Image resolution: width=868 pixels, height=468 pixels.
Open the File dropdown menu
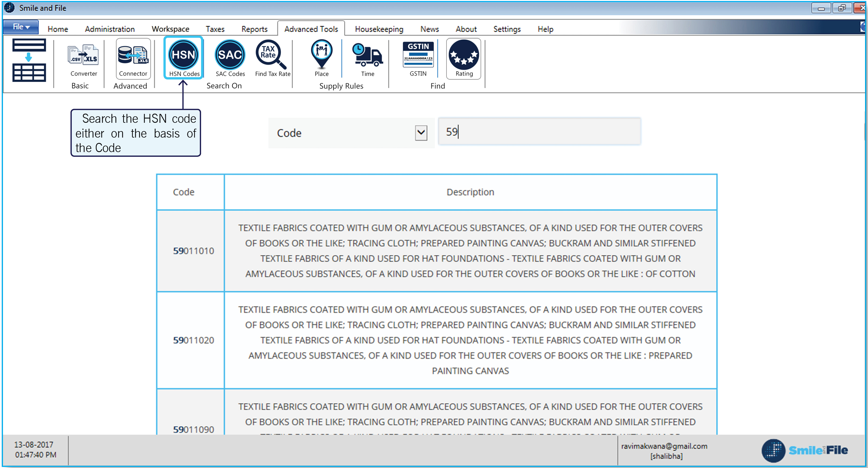point(21,27)
